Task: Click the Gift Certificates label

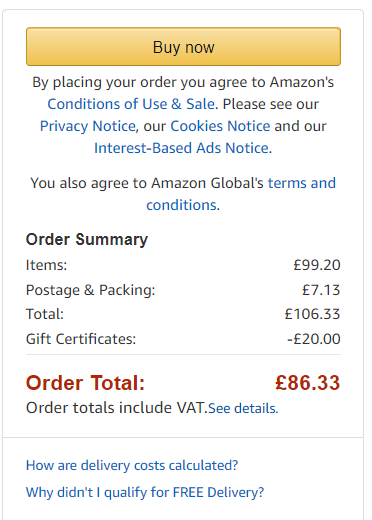Action: 81,339
